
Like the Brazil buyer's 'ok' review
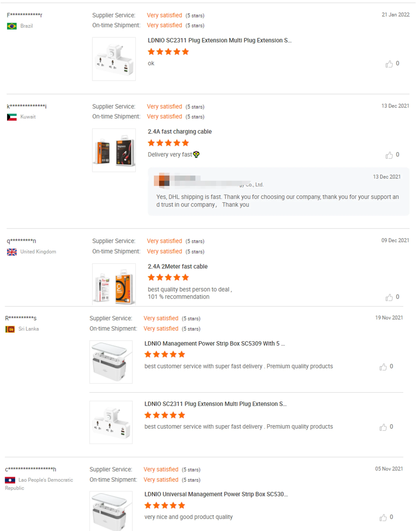tap(389, 64)
